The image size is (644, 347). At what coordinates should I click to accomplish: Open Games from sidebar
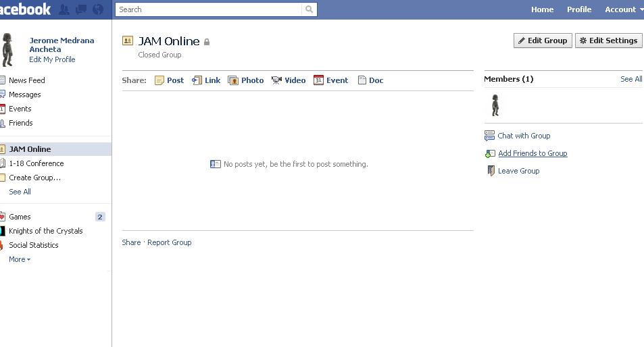[20, 217]
